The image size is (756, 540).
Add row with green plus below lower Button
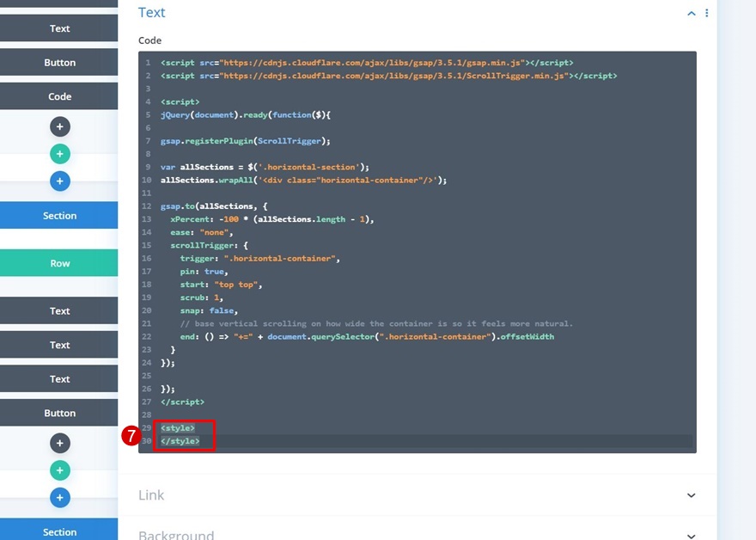pyautogui.click(x=60, y=470)
